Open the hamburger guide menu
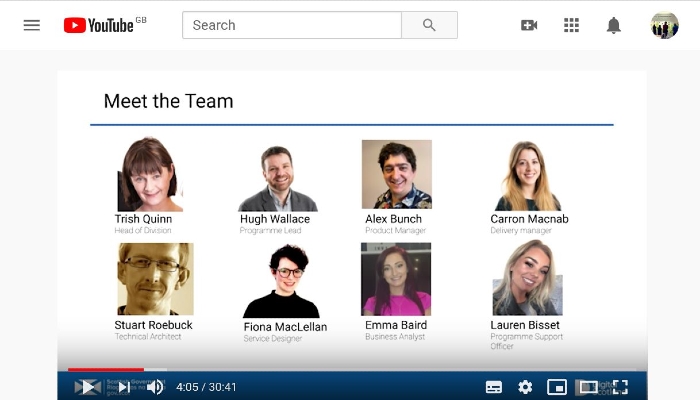Image resolution: width=700 pixels, height=400 pixels. pyautogui.click(x=32, y=25)
